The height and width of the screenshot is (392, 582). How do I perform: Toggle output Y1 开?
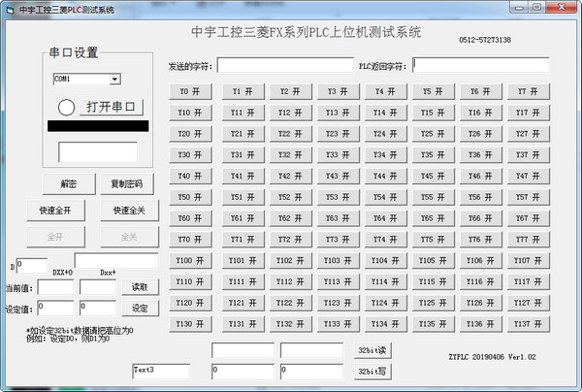tap(243, 91)
